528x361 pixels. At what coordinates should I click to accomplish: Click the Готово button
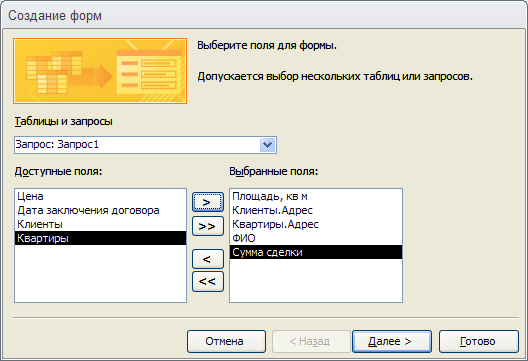pos(478,341)
